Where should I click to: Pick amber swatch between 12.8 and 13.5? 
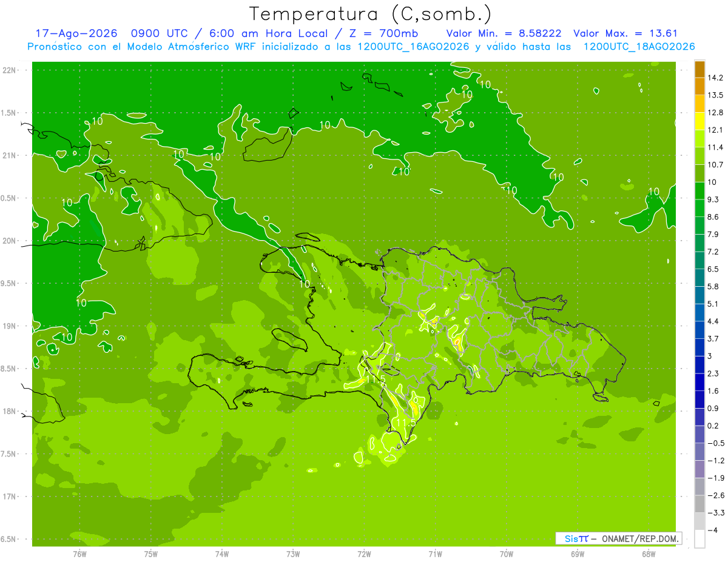click(699, 104)
